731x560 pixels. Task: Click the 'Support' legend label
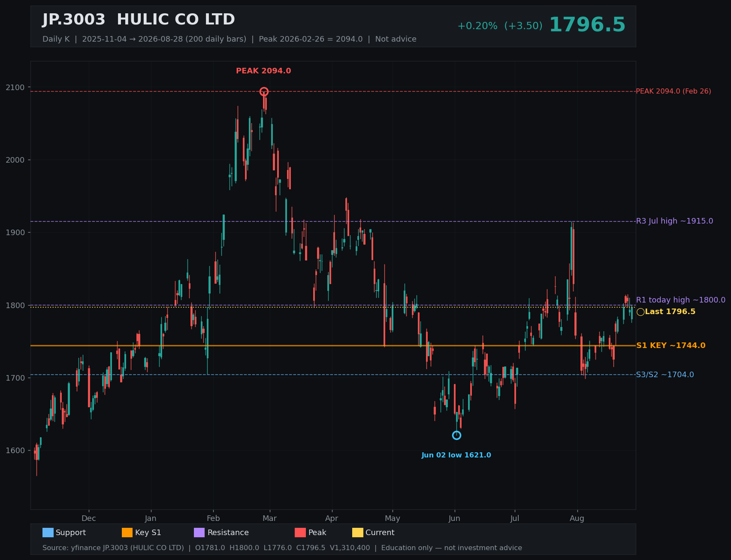71,533
